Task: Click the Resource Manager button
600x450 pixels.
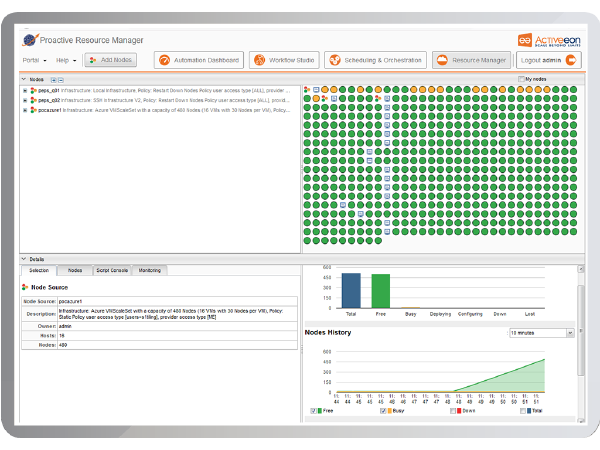Action: pos(471,60)
